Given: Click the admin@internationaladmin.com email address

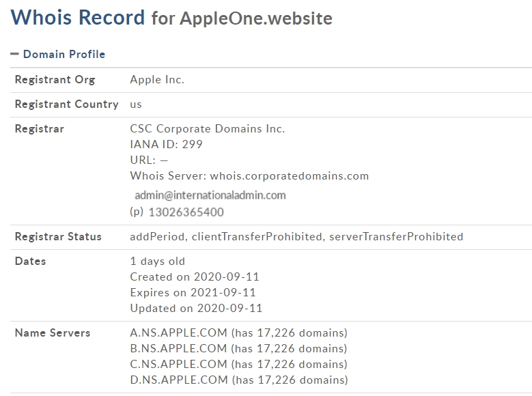Looking at the screenshot, I should (x=210, y=195).
